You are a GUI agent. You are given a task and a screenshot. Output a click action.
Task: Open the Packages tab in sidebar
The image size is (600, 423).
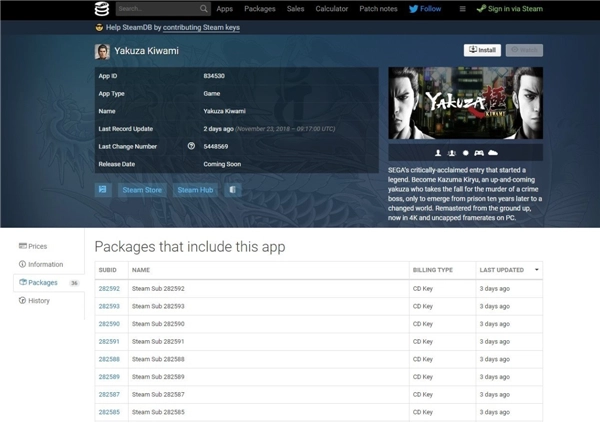[43, 283]
